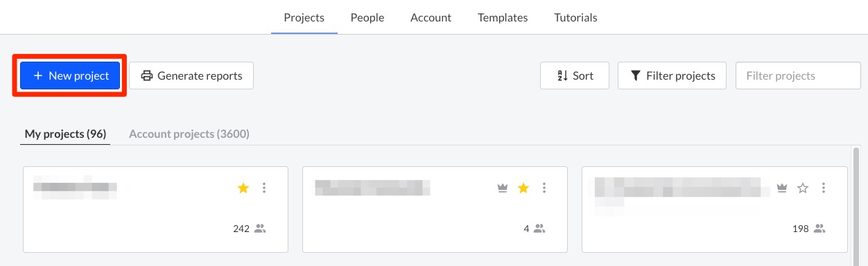This screenshot has width=868, height=266.
Task: Click people icon next to 4
Action: tap(539, 229)
